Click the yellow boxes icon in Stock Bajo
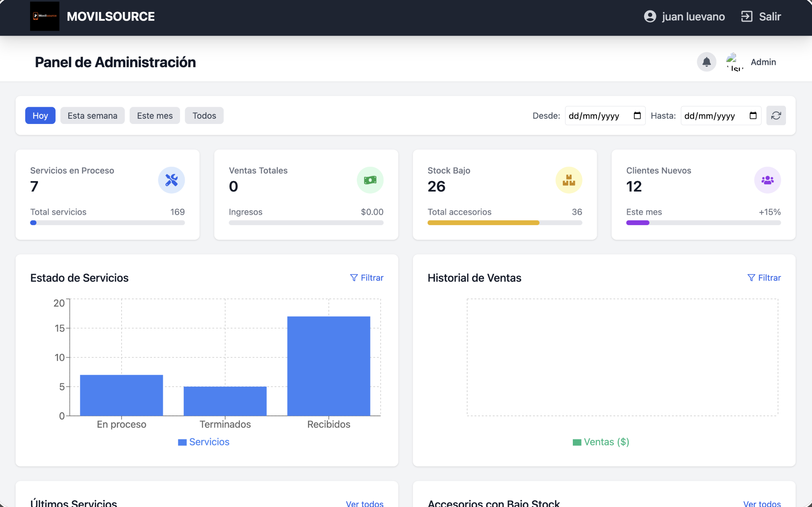 click(568, 180)
